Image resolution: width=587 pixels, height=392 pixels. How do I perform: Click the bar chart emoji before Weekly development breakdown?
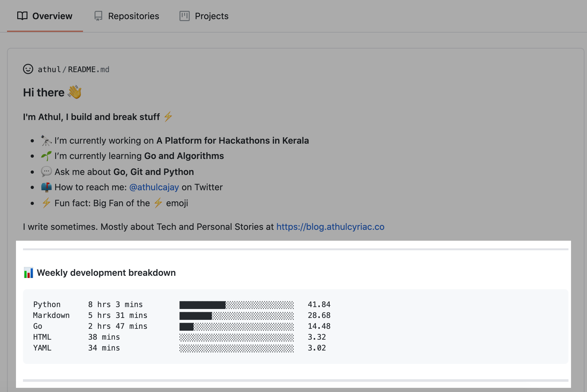point(28,273)
